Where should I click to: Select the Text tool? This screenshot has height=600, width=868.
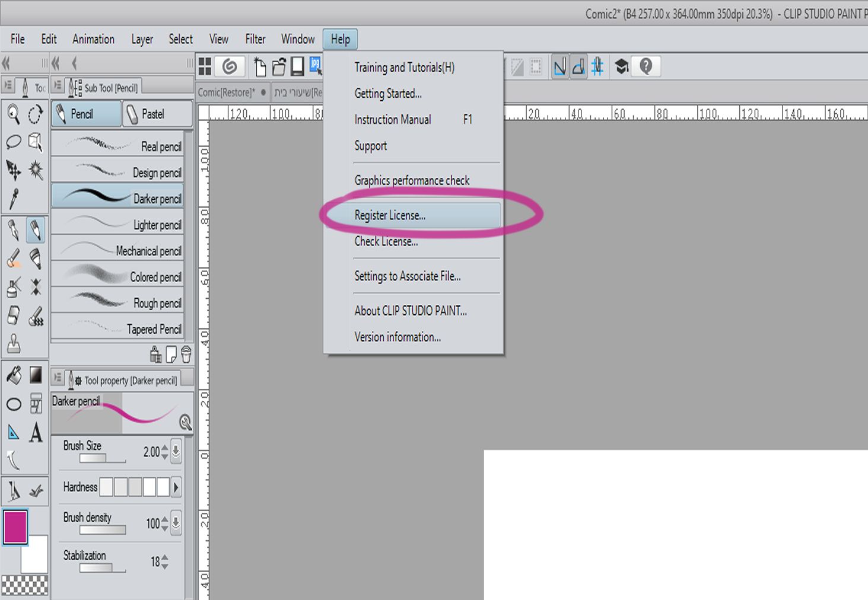tap(36, 432)
